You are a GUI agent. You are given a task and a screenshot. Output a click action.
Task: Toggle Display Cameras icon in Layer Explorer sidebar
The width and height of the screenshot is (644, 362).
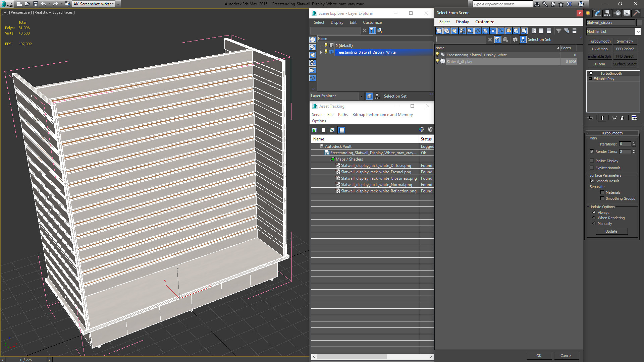tap(313, 63)
